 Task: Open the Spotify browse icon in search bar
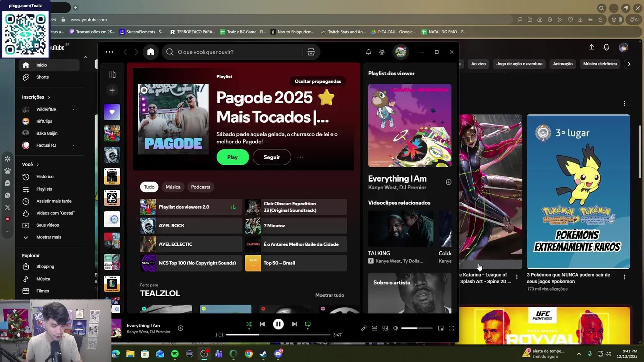coord(311,52)
